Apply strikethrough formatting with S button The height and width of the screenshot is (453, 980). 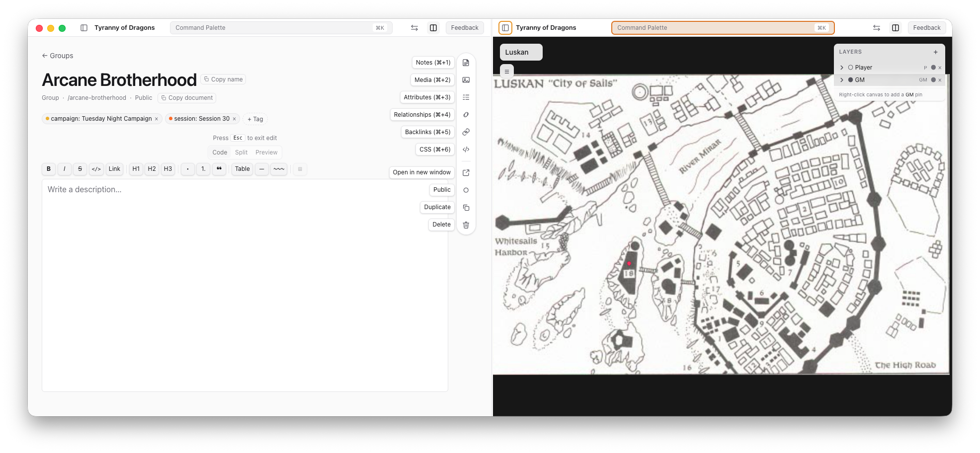[x=80, y=169]
